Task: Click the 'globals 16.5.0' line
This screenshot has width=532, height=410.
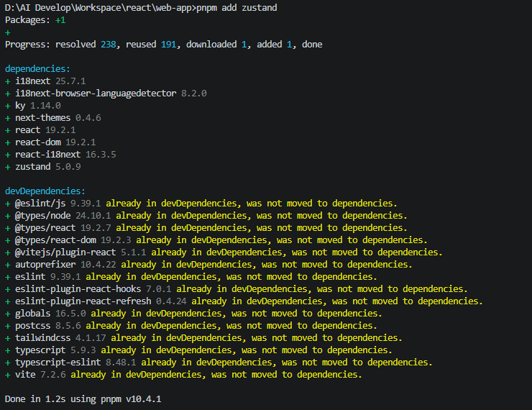Action: tap(193, 314)
